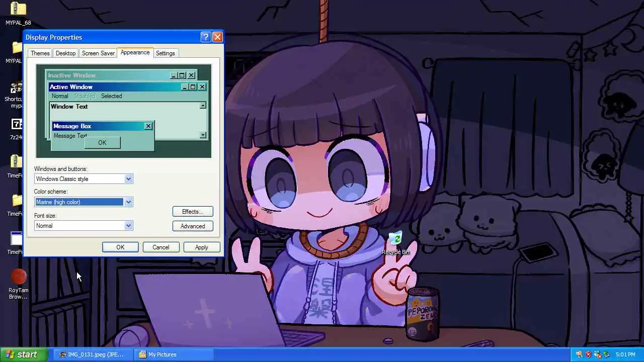Image resolution: width=644 pixels, height=362 pixels.
Task: Select the RoyTam Browser red ball icon
Action: (x=19, y=277)
